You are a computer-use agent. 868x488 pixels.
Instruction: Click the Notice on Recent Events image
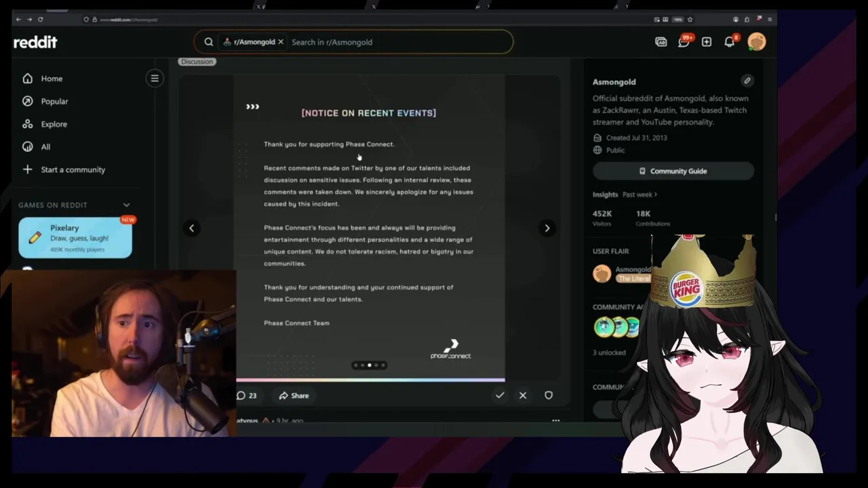click(370, 227)
